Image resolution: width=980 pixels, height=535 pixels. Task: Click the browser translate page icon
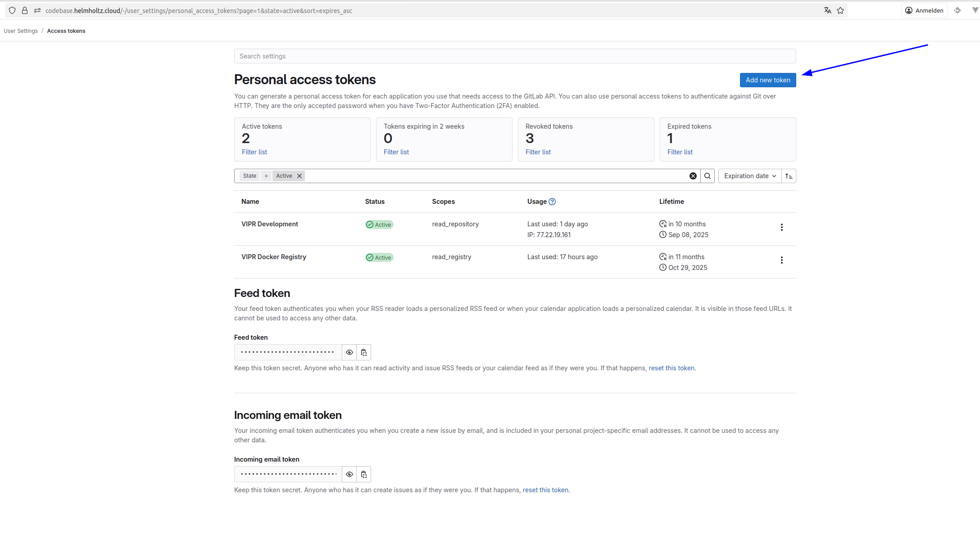[827, 10]
